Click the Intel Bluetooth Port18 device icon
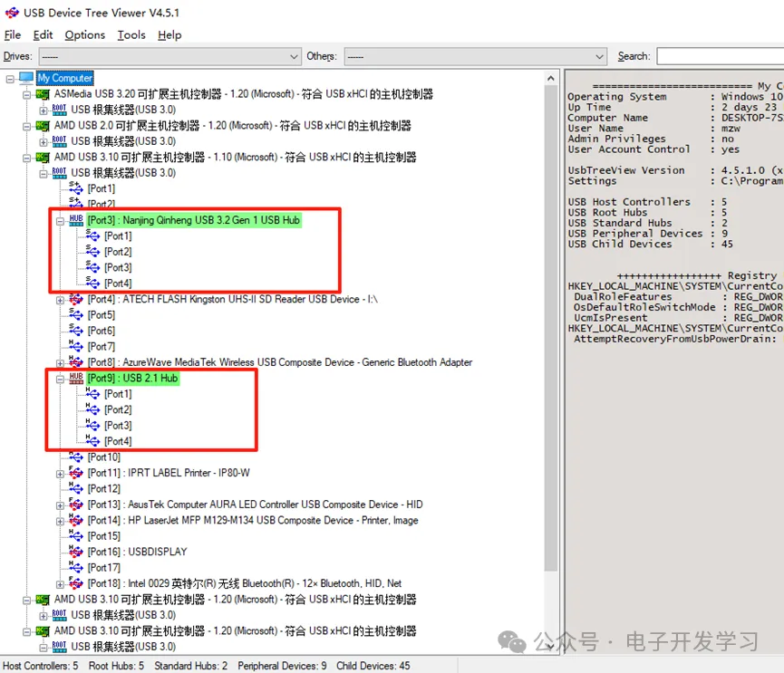The width and height of the screenshot is (784, 673). 76,583
